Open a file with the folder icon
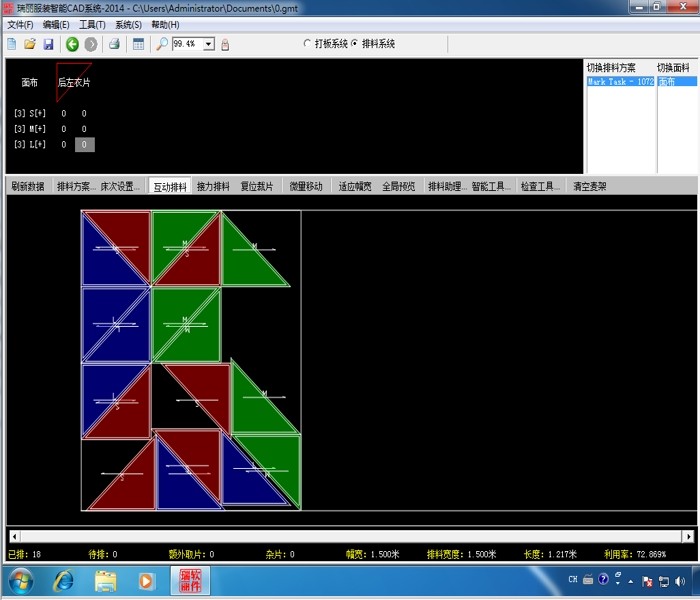700x600 pixels. 30,44
